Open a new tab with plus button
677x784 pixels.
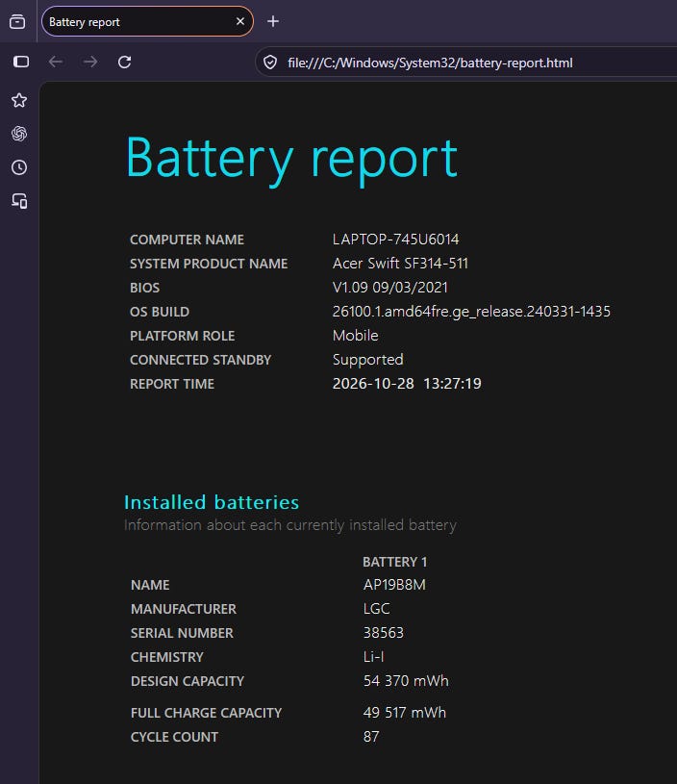tap(273, 21)
